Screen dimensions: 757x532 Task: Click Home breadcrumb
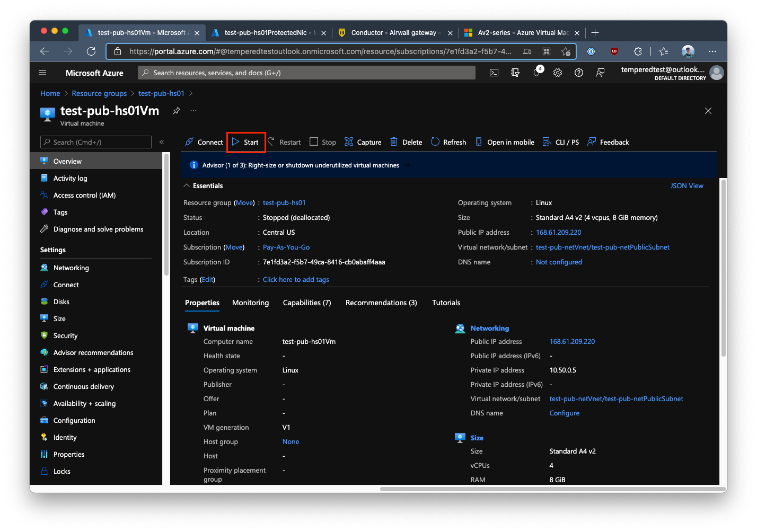[x=50, y=93]
